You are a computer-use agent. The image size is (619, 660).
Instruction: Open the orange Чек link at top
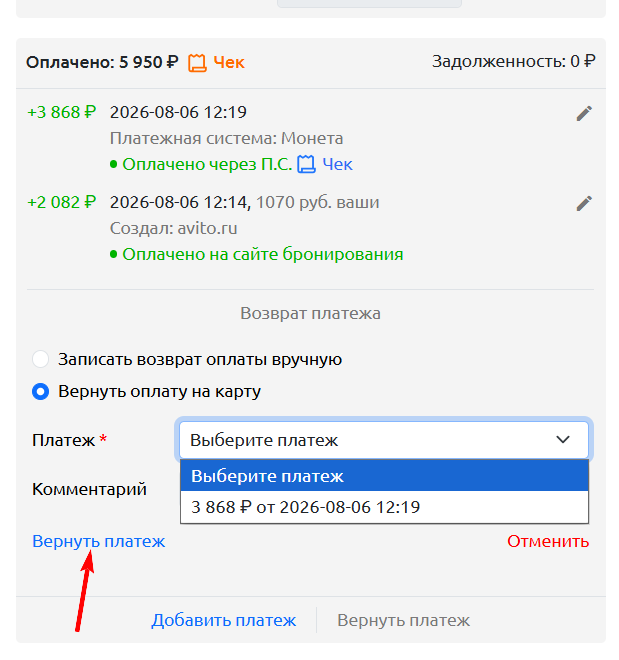(228, 62)
